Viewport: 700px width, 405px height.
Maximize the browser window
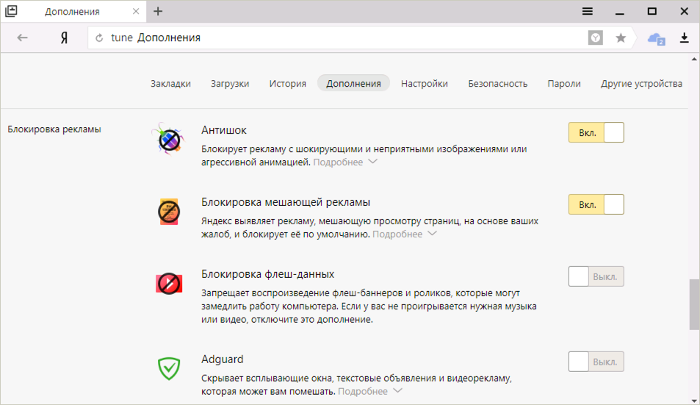click(652, 12)
